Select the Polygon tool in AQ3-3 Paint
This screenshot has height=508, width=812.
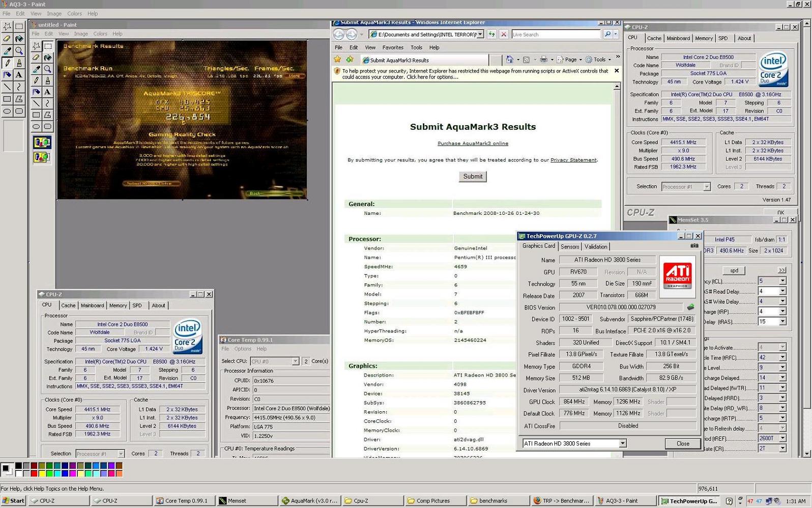click(x=19, y=99)
